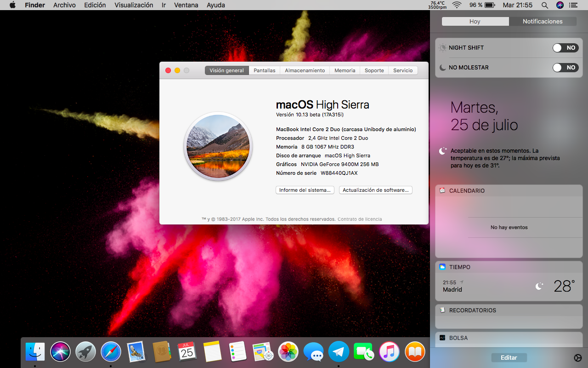Image resolution: width=588 pixels, height=368 pixels.
Task: Click the 'Martes, 25 de julio' date
Action: (x=484, y=116)
